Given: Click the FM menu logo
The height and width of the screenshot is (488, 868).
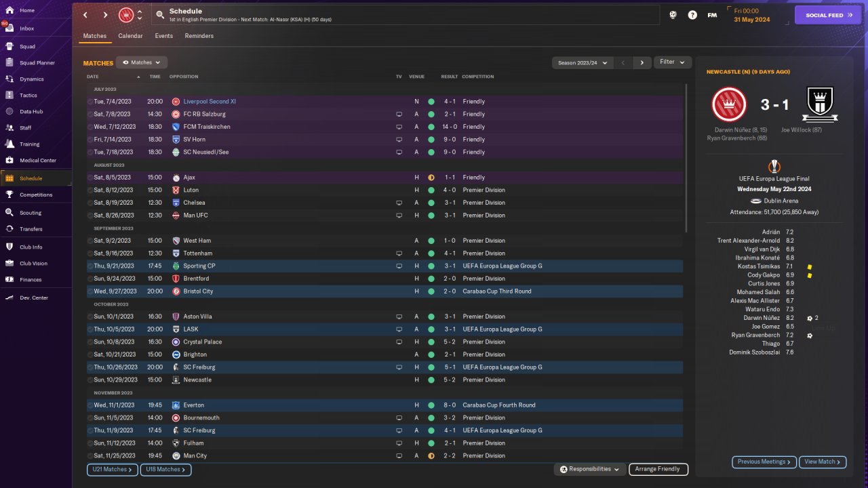Looking at the screenshot, I should 712,14.
